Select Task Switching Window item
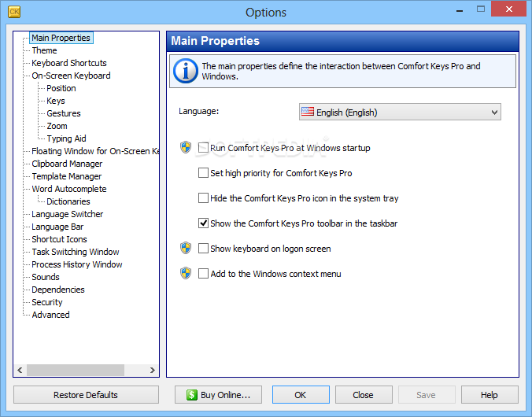 pyautogui.click(x=76, y=252)
